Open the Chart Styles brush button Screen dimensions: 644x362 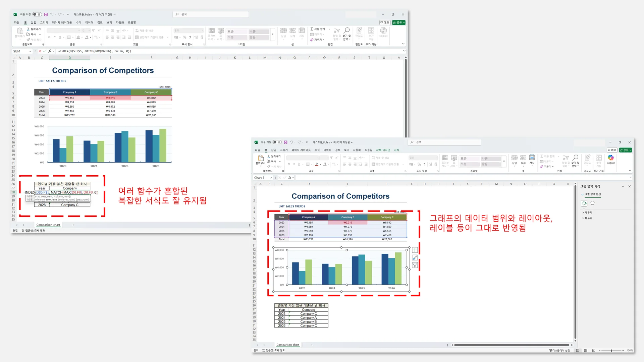pos(415,258)
